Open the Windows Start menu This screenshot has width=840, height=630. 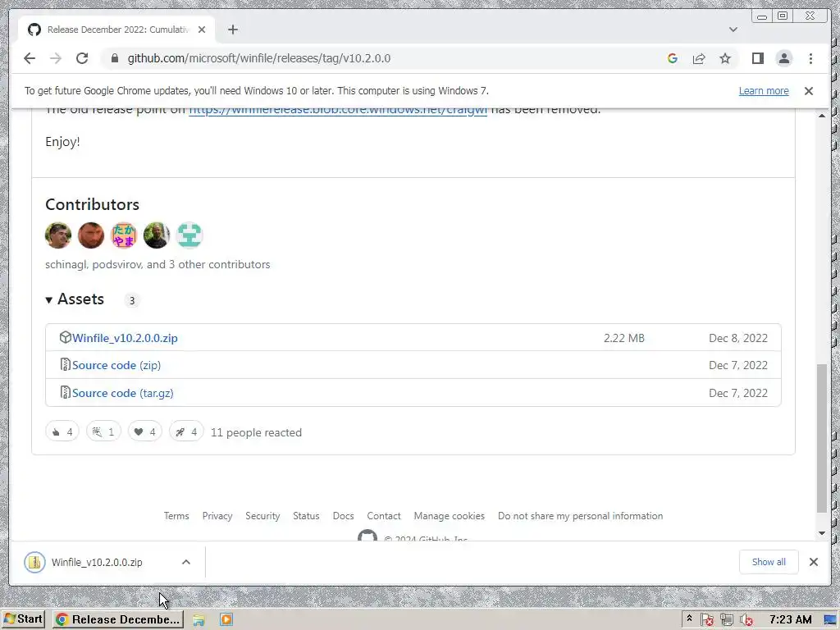coord(22,619)
